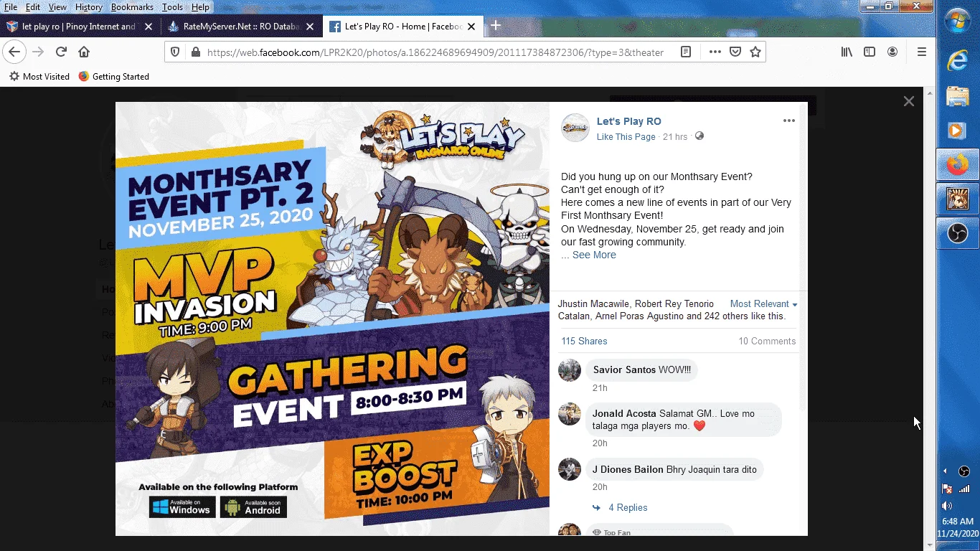This screenshot has width=980, height=551.
Task: Open the Firefox home page icon
Action: coord(84,52)
